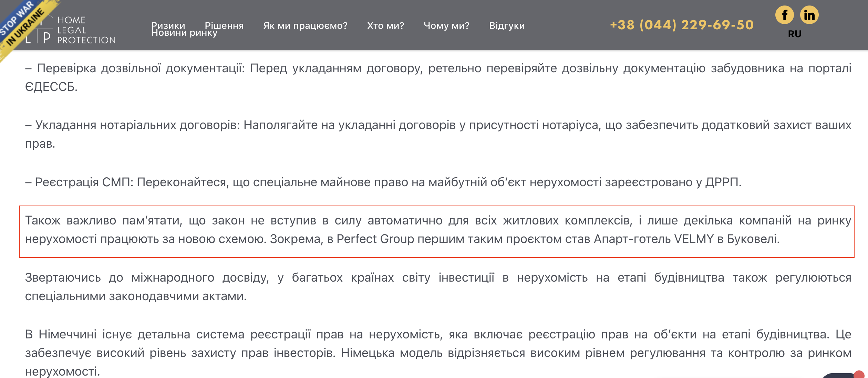868x378 pixels.
Task: Open Відгуки menu item
Action: [507, 25]
